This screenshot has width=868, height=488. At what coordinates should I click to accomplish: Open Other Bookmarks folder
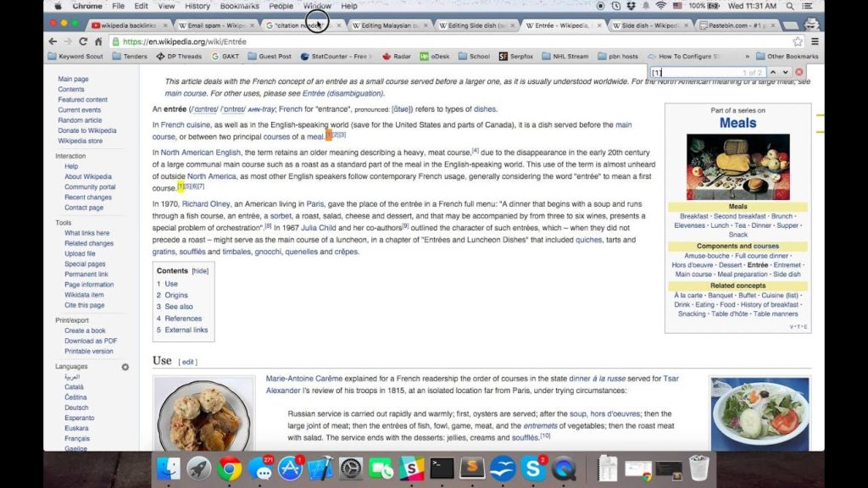pyautogui.click(x=787, y=57)
